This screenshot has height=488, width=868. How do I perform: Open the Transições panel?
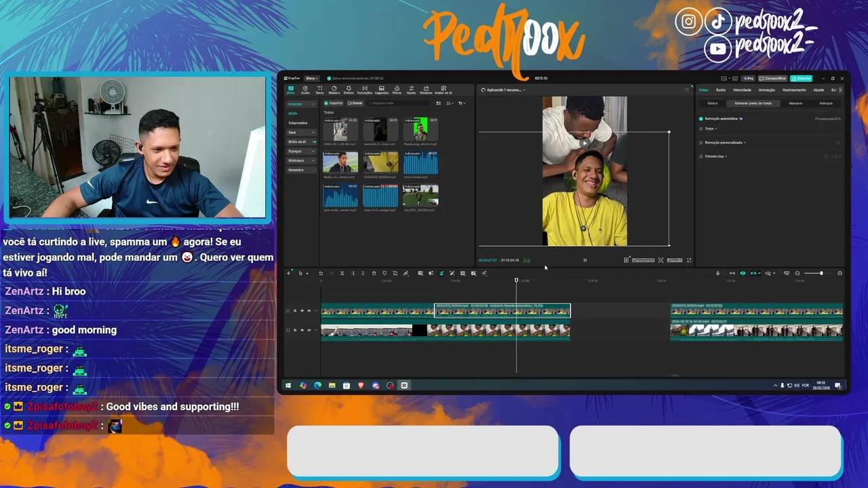tap(365, 90)
